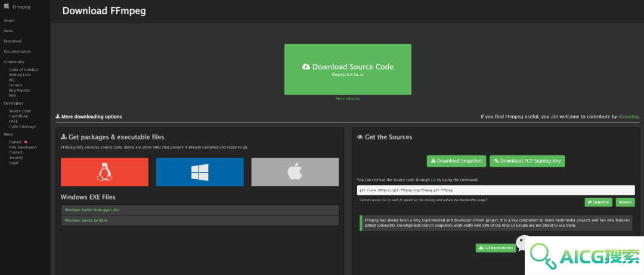Open More section in sidebar
This screenshot has width=644, height=275.
(8, 135)
